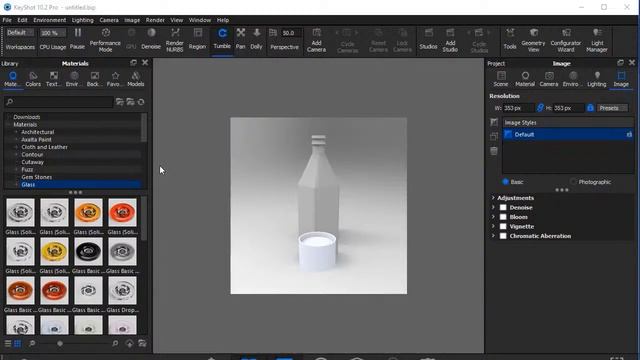Open the Backplates library tab
640x360 pixels.
tap(95, 79)
